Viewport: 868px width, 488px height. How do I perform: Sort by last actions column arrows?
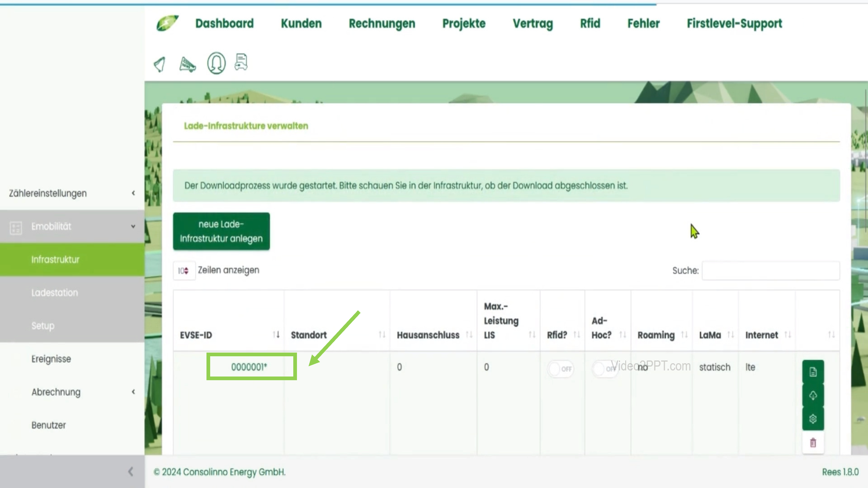coord(831,335)
